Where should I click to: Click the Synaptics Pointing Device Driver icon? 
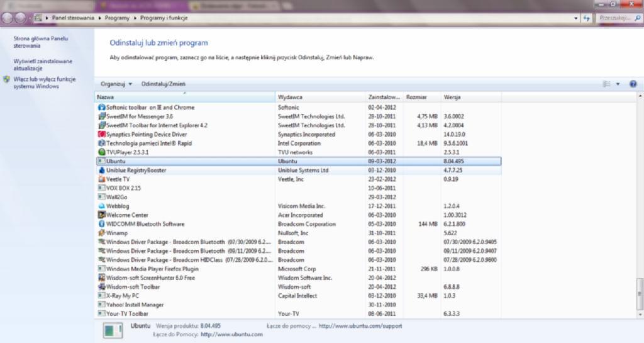(101, 134)
